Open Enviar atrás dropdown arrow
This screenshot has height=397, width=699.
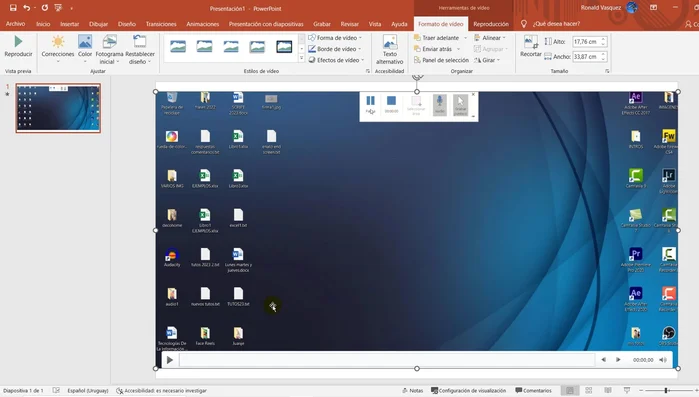coord(458,49)
